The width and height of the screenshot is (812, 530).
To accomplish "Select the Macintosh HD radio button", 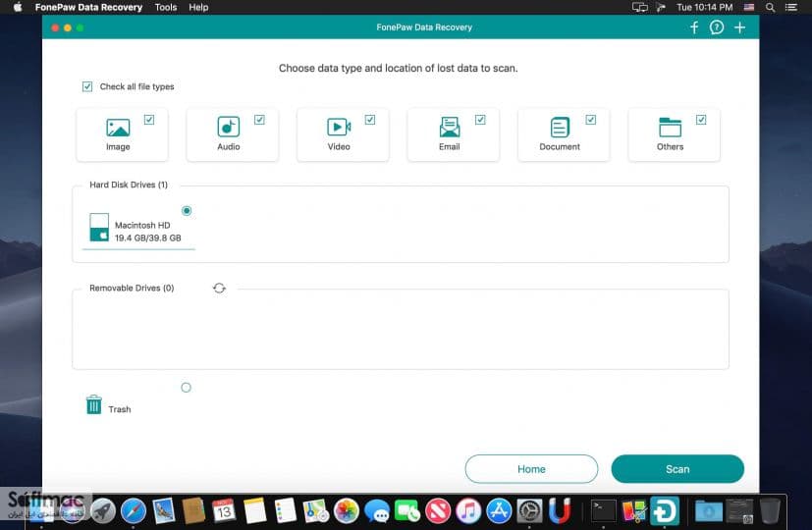I will (187, 211).
